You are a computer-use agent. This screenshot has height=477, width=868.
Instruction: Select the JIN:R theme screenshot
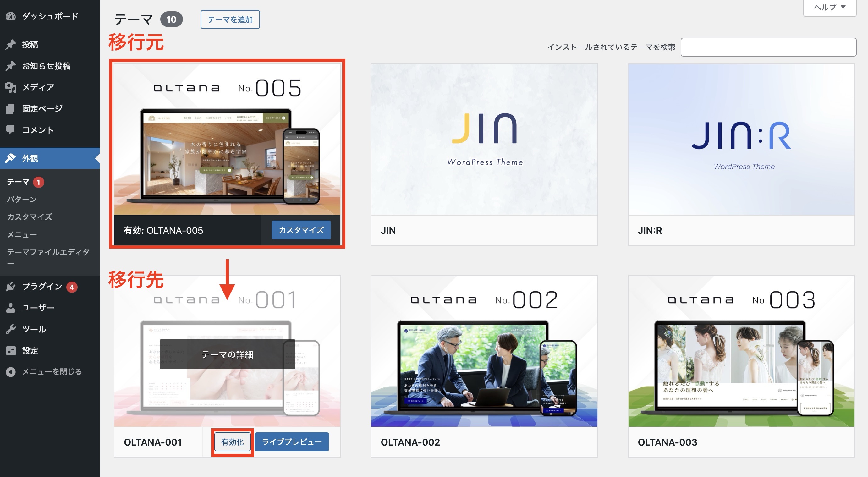click(742, 140)
